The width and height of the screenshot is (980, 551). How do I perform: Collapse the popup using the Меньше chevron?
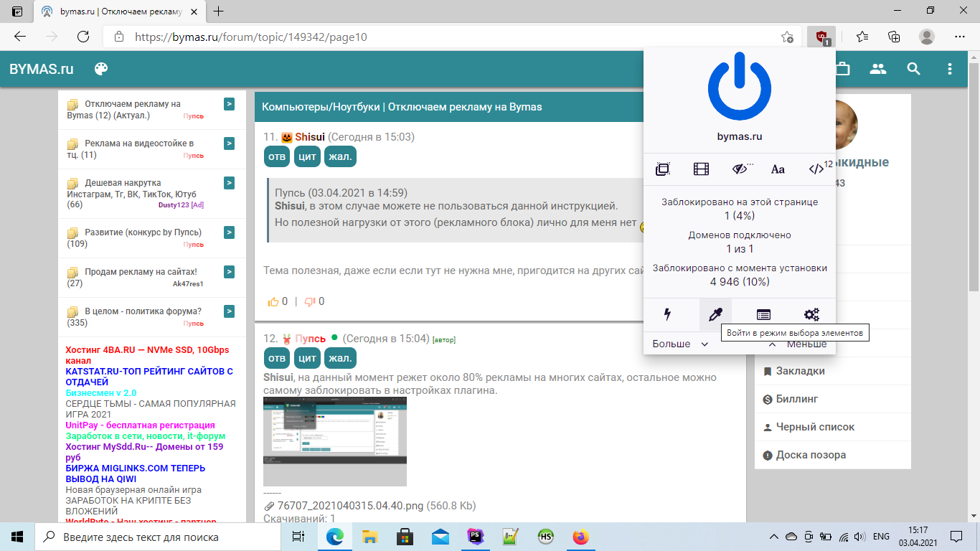pos(773,344)
